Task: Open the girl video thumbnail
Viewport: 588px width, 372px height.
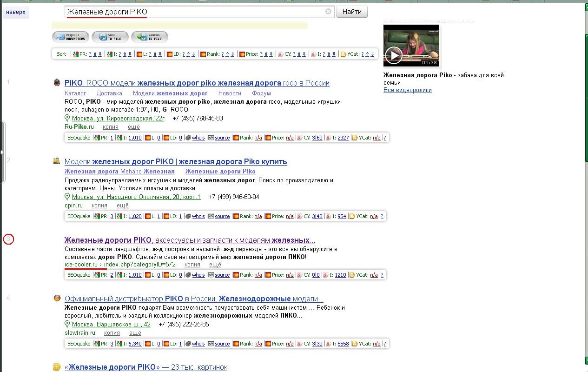Action: click(x=411, y=46)
